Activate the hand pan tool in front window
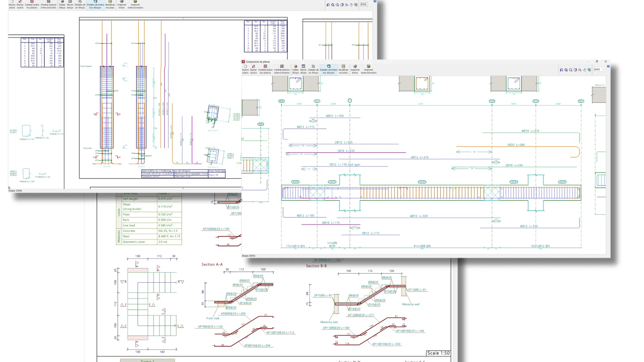Image resolution: width=644 pixels, height=362 pixels. point(585,70)
